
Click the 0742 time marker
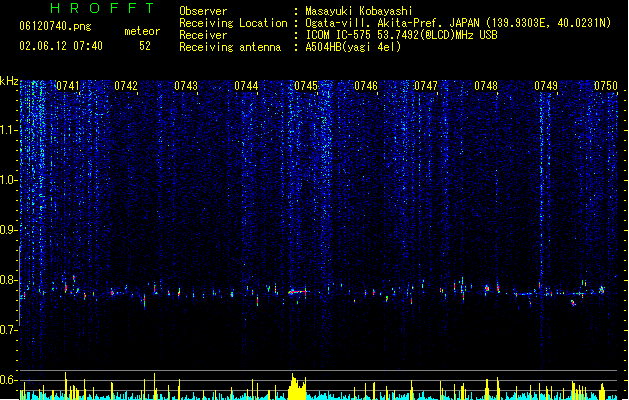126,86
